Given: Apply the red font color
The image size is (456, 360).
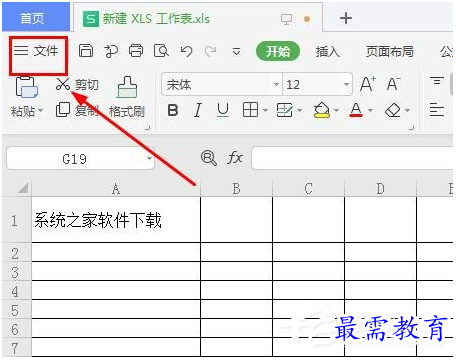Looking at the screenshot, I should coord(356,110).
